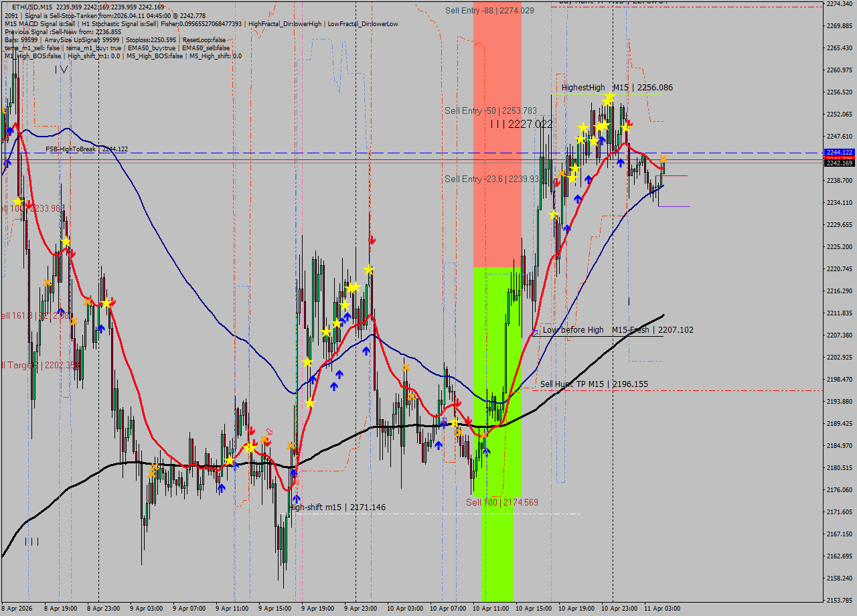Click the FSB-HighToBreak | 2244.122 label
This screenshot has height=616, width=857.
(x=87, y=149)
